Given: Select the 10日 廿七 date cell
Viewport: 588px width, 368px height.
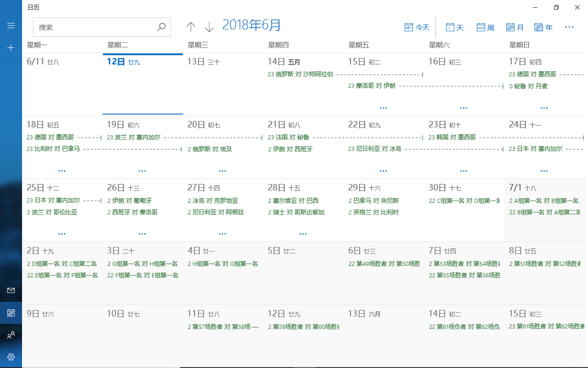Looking at the screenshot, I should coord(143,336).
